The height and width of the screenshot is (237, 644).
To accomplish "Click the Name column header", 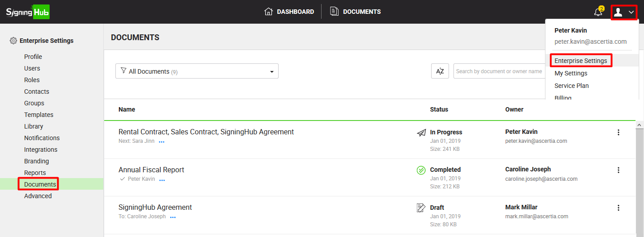I will point(127,109).
